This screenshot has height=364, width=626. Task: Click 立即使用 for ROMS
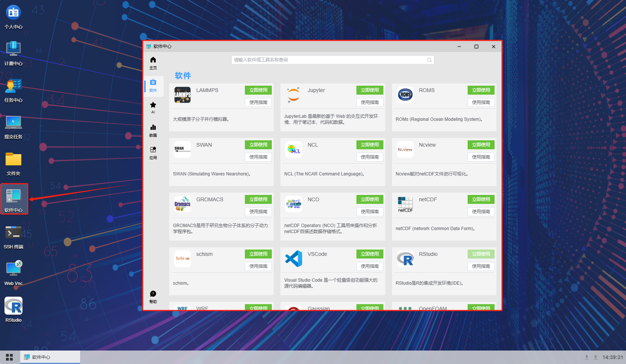click(481, 90)
